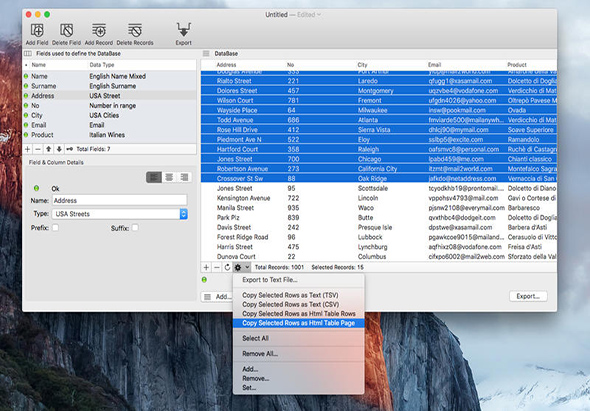Move field up with the up arrow icon
The height and width of the screenshot is (411, 590).
tap(49, 149)
